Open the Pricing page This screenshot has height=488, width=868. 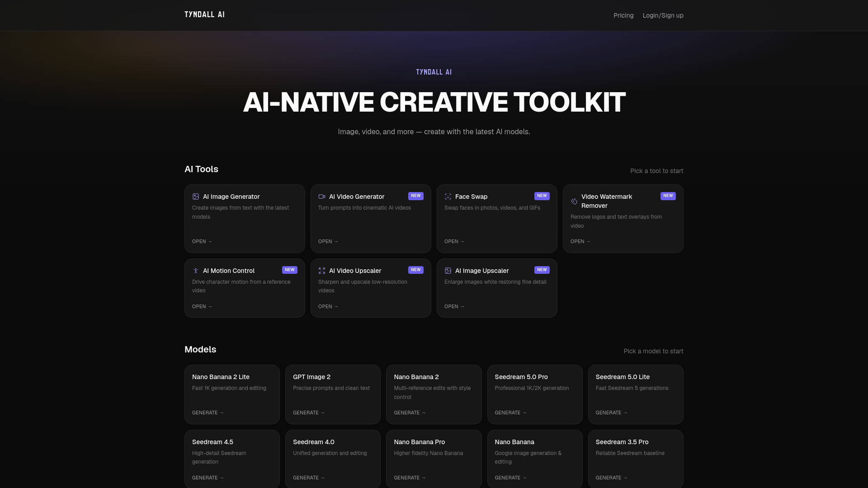pyautogui.click(x=623, y=15)
